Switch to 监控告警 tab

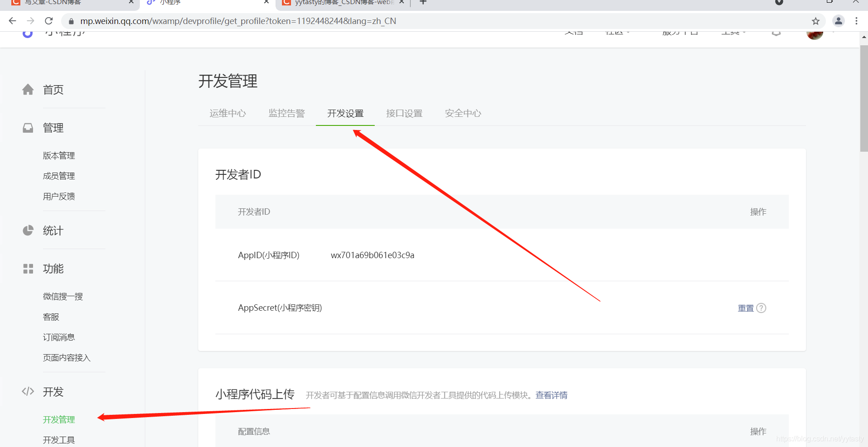point(286,113)
